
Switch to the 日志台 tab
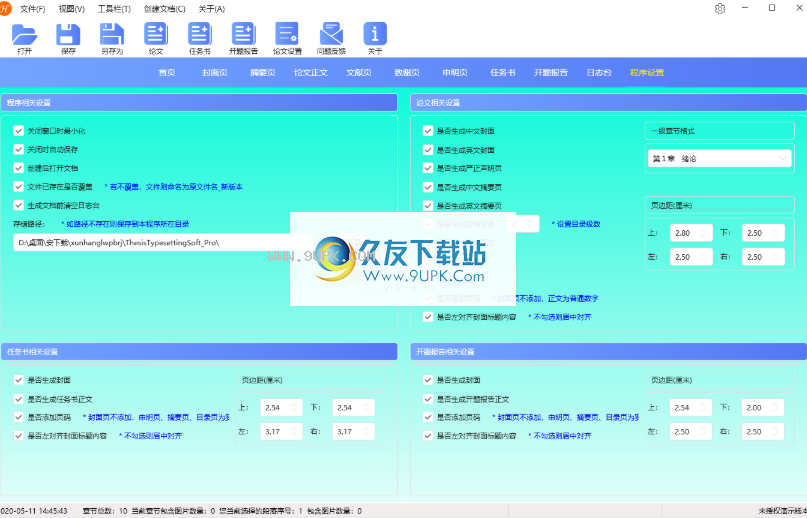click(x=599, y=73)
